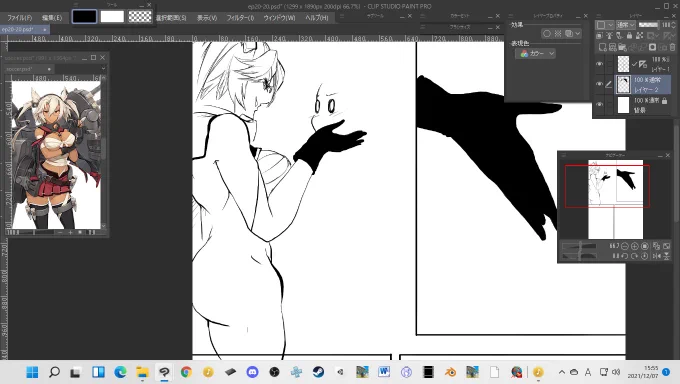This screenshot has width=680, height=384.
Task: Select レイヤー 2 in the layer list
Action: (643, 84)
